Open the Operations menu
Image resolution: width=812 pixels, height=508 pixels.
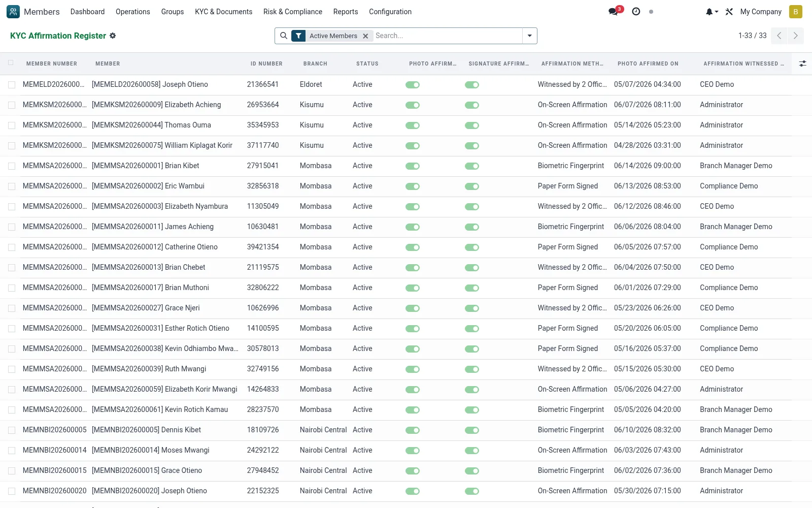click(x=133, y=12)
